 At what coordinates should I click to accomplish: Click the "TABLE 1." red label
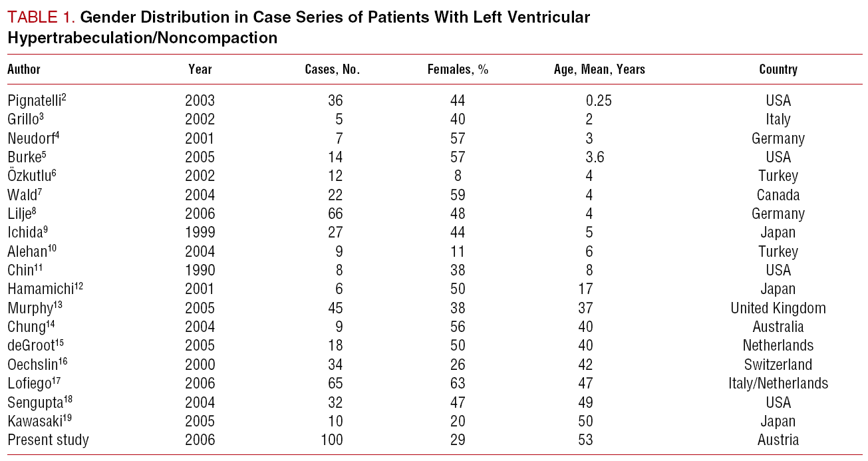tap(41, 18)
